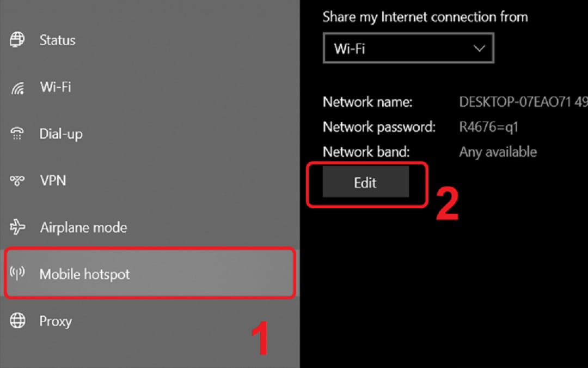
Task: Click the Wi-Fi signal icon in sidebar
Action: click(x=17, y=87)
